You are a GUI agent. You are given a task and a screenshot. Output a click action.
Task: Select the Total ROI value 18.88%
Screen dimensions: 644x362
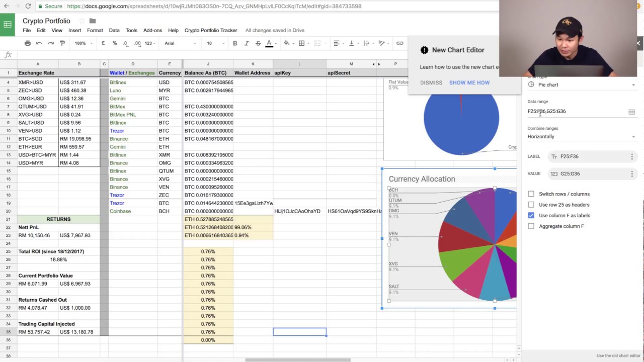point(58,259)
